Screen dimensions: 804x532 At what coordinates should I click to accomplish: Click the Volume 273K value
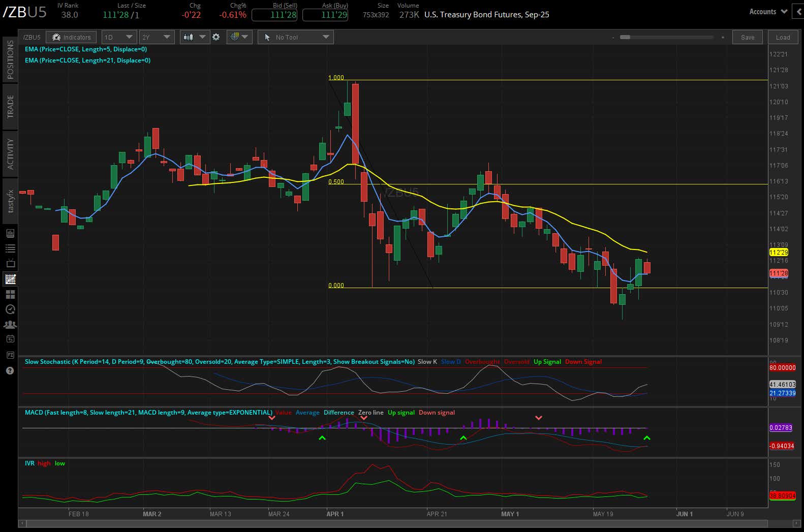409,15
